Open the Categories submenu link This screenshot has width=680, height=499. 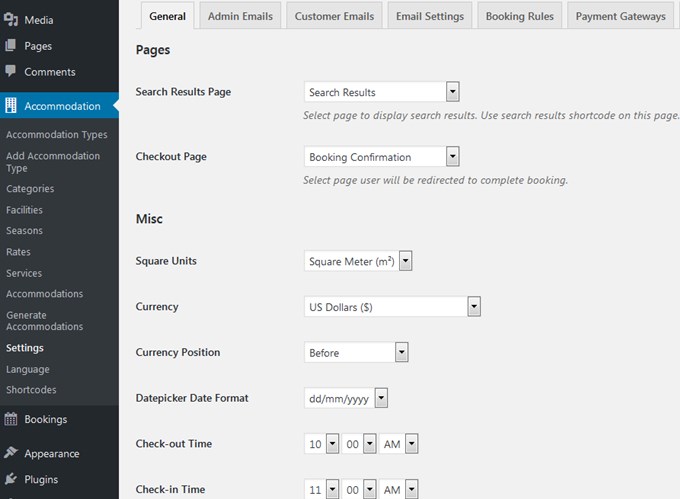(30, 189)
